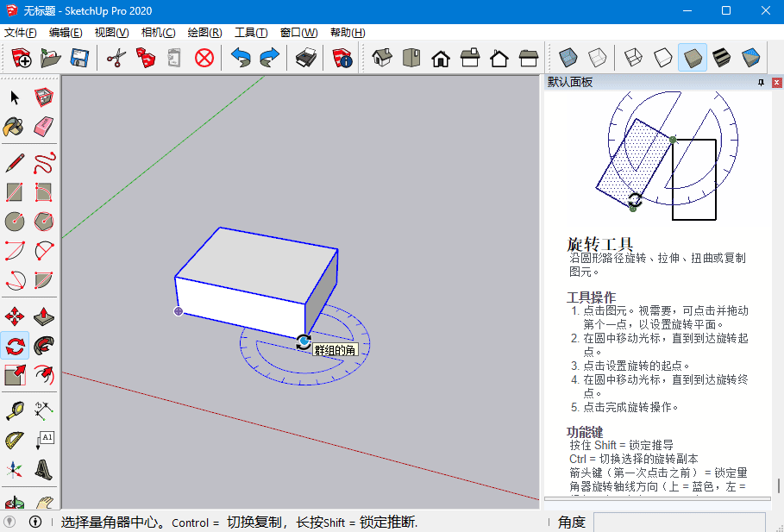Save the model with floppy disk icon
Screen dimensions: 784x532
[x=79, y=58]
